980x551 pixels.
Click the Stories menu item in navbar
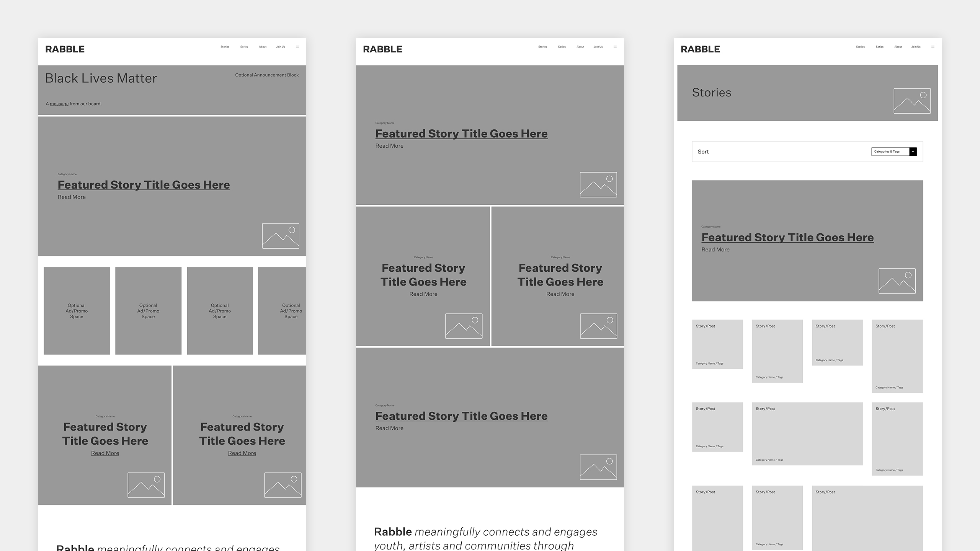click(x=225, y=46)
